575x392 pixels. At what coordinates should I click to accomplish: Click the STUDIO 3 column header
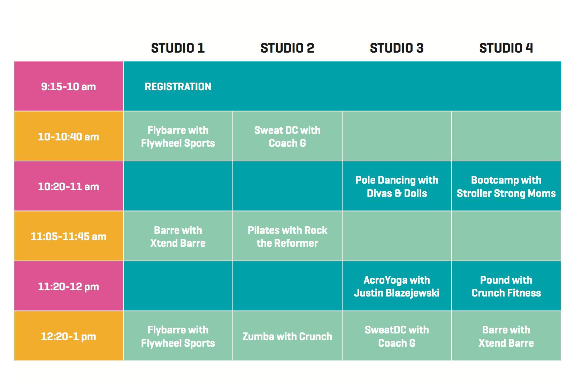[x=397, y=48]
